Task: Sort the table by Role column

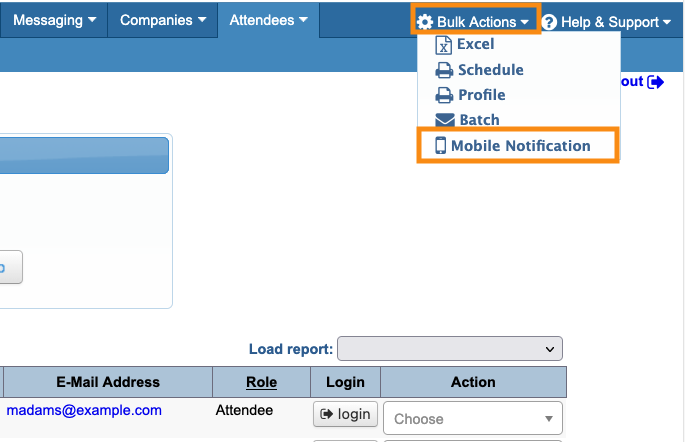Action: pyautogui.click(x=262, y=382)
